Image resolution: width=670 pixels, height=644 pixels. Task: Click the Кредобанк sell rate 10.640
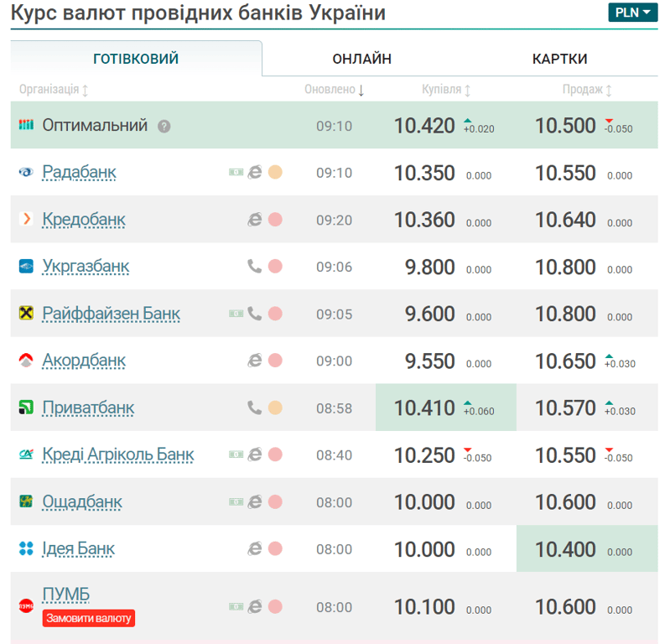(x=565, y=220)
